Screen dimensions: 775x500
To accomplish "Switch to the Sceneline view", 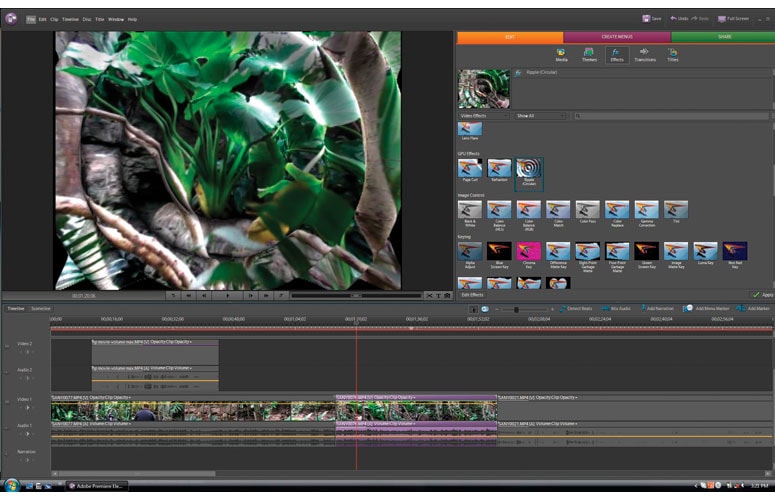I will 41,309.
